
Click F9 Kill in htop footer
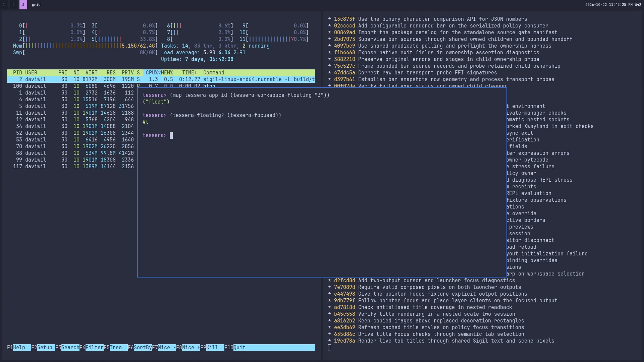click(212, 348)
